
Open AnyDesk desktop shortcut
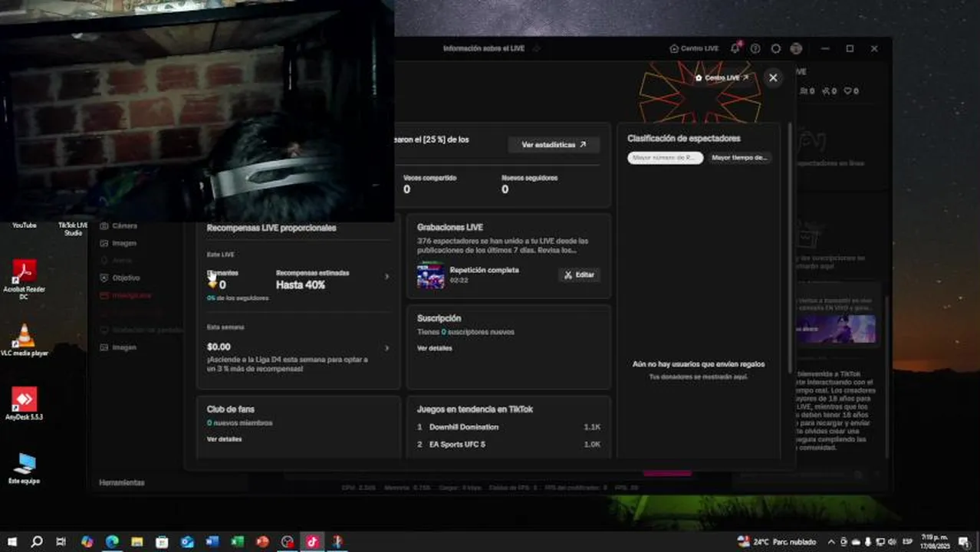tap(24, 404)
